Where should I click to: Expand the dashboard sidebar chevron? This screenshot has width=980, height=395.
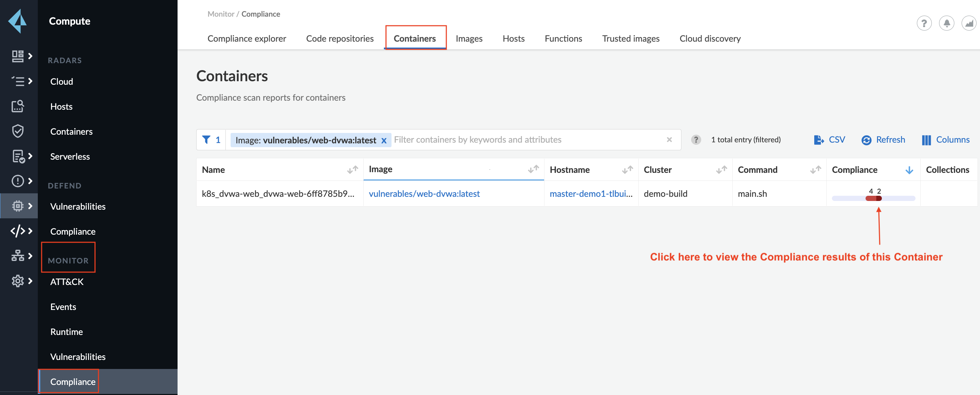click(30, 56)
